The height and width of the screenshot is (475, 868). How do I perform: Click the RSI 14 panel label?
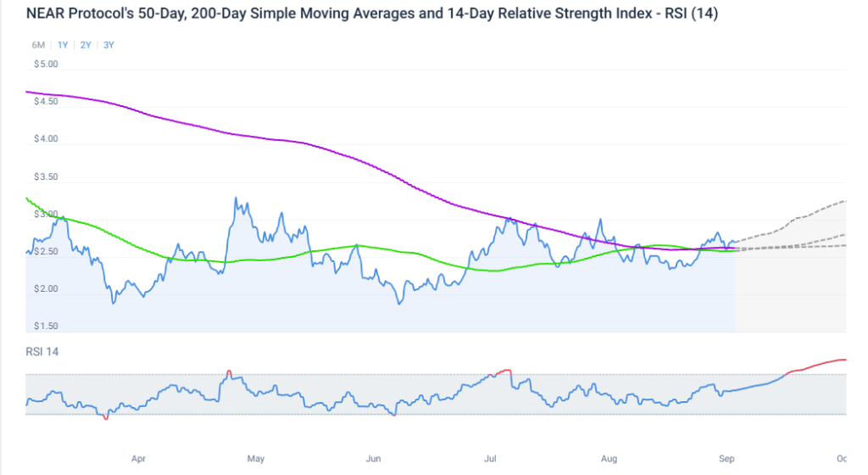pos(42,351)
